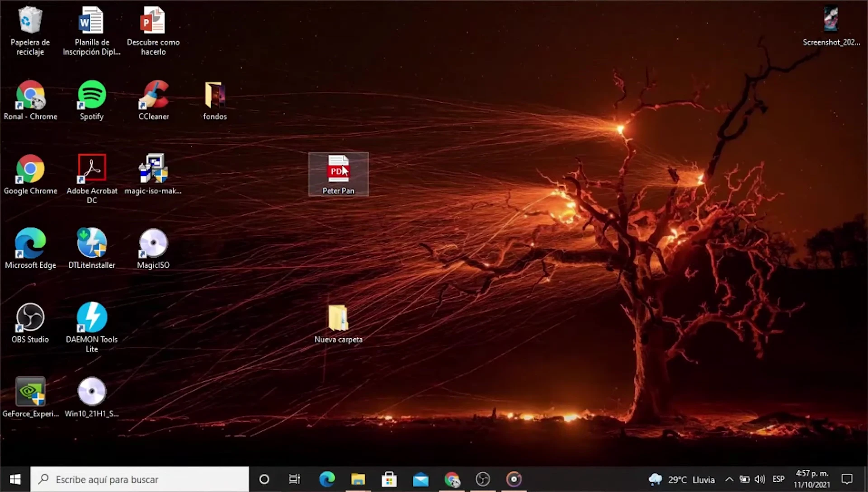Open Microsoft Store from the taskbar
The width and height of the screenshot is (868, 492).
point(389,479)
